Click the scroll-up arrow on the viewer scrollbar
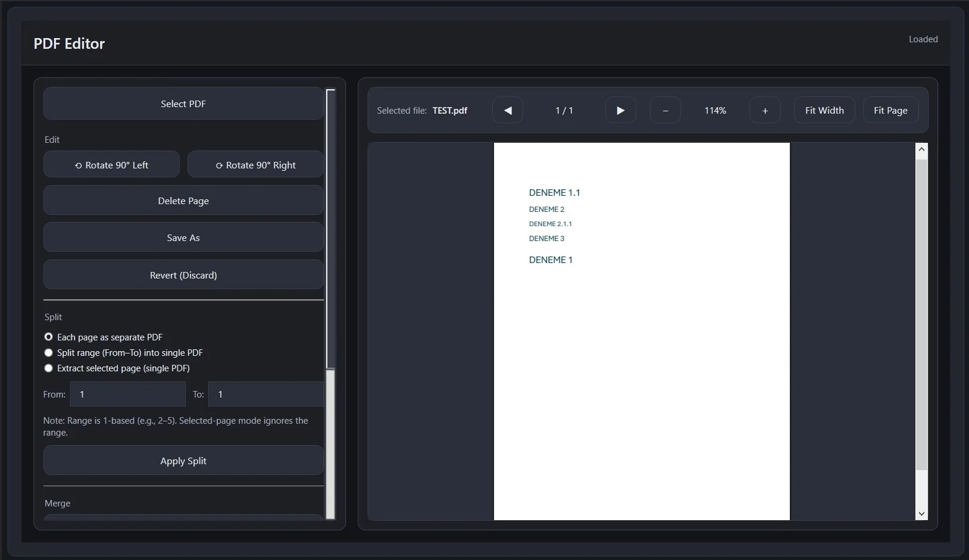This screenshot has width=969, height=560. (921, 149)
